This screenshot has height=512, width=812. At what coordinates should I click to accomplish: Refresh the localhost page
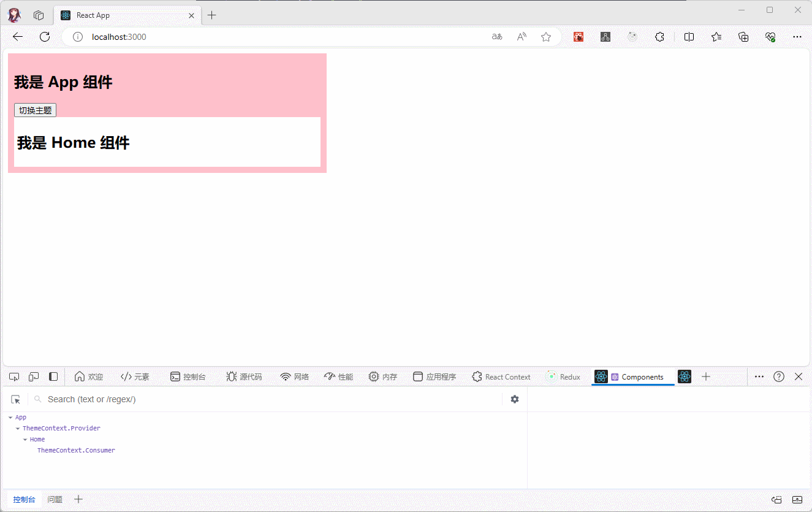point(45,37)
